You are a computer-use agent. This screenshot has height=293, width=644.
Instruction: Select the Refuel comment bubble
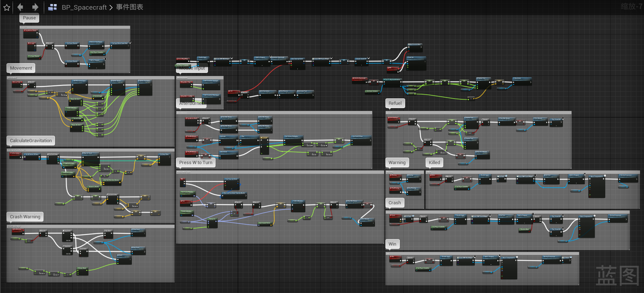click(395, 103)
